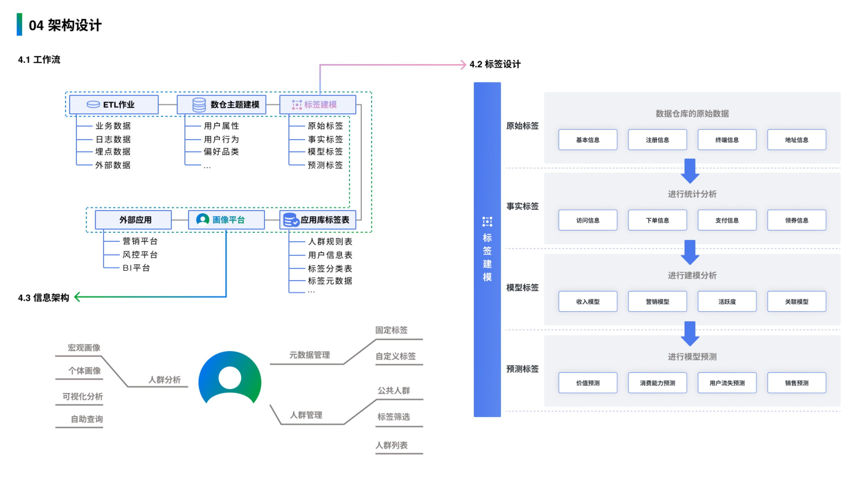The width and height of the screenshot is (868, 488).
Task: Select the 用户流失预测 box
Action: pyautogui.click(x=727, y=383)
